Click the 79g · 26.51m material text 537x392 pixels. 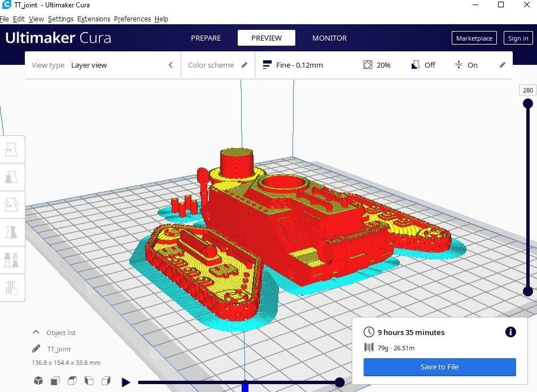click(396, 348)
